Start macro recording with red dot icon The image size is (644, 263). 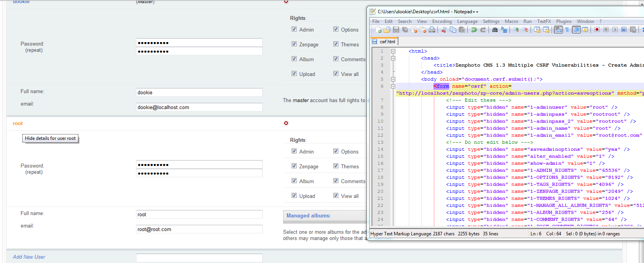(597, 30)
